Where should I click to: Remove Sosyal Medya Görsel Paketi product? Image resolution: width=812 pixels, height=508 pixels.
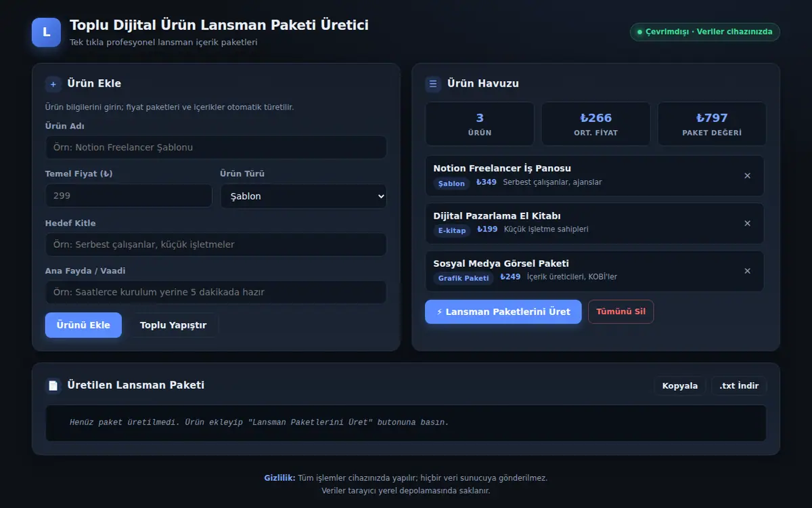[747, 271]
